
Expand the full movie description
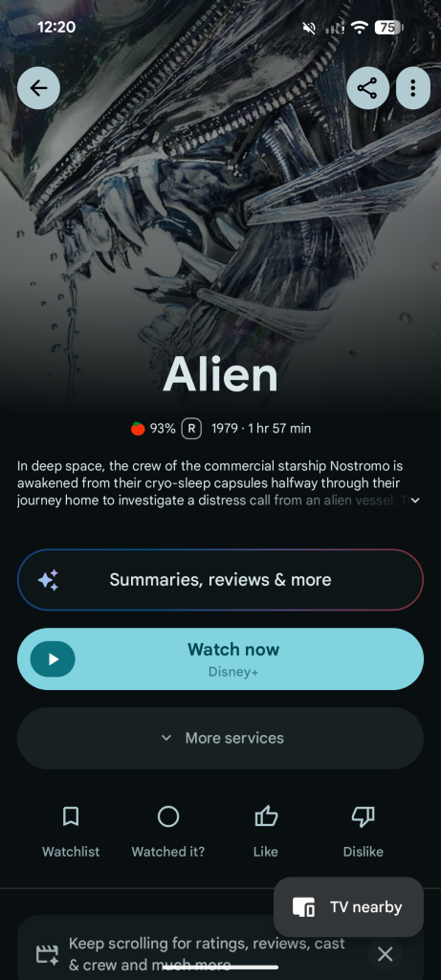pyautogui.click(x=415, y=500)
